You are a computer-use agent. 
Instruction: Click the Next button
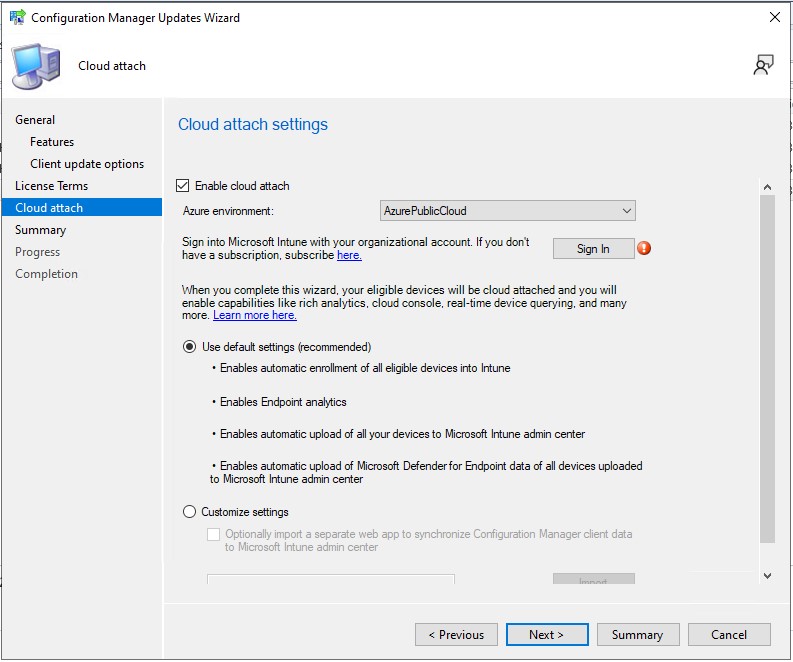click(546, 634)
